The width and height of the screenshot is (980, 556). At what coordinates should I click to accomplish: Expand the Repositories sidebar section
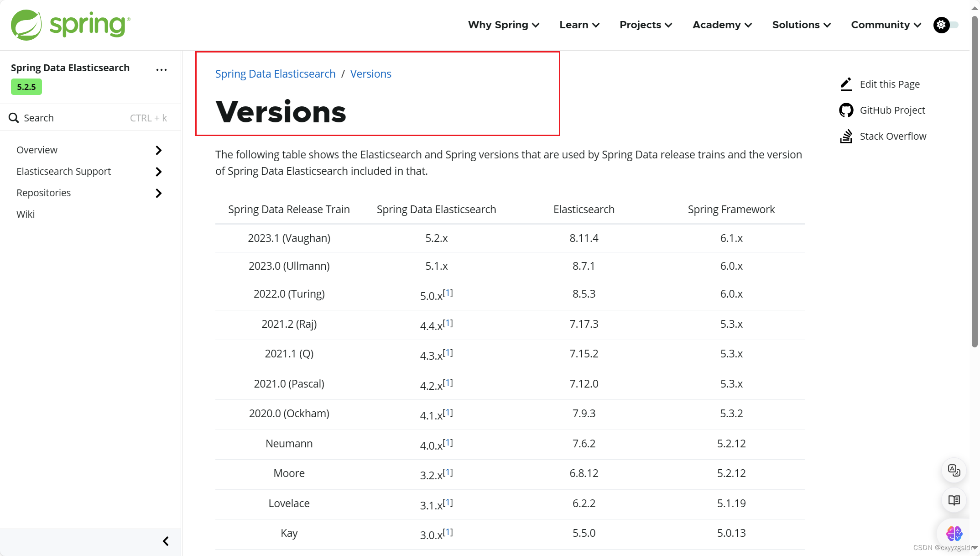click(x=158, y=193)
